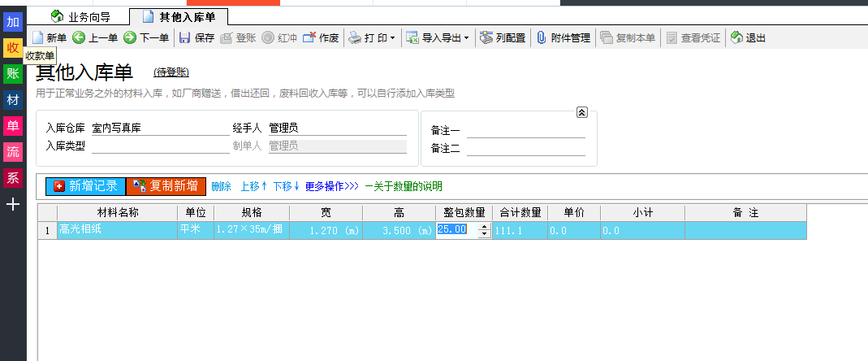Click the 入库类型 input field

coord(161,146)
